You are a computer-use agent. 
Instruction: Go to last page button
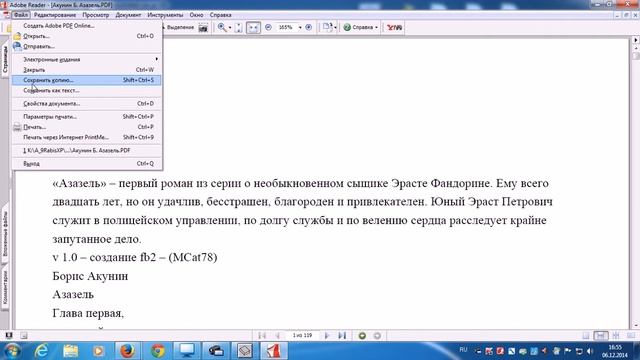(342, 336)
